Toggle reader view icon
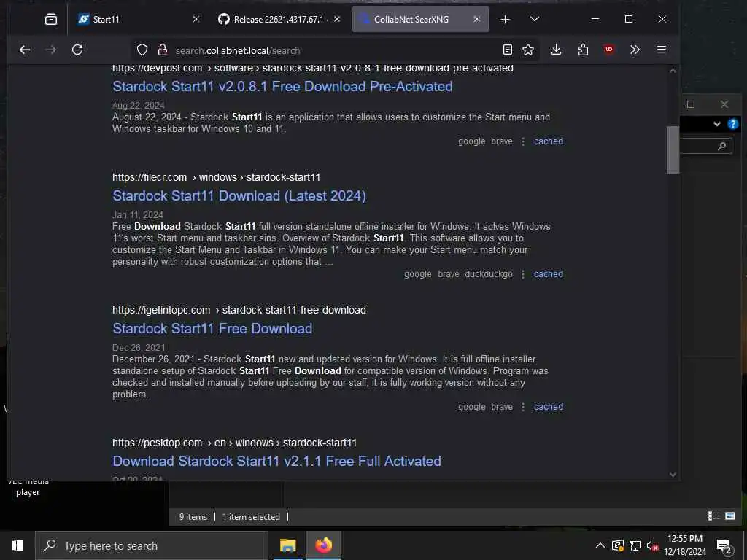Viewport: 747px width, 560px height. (x=508, y=50)
